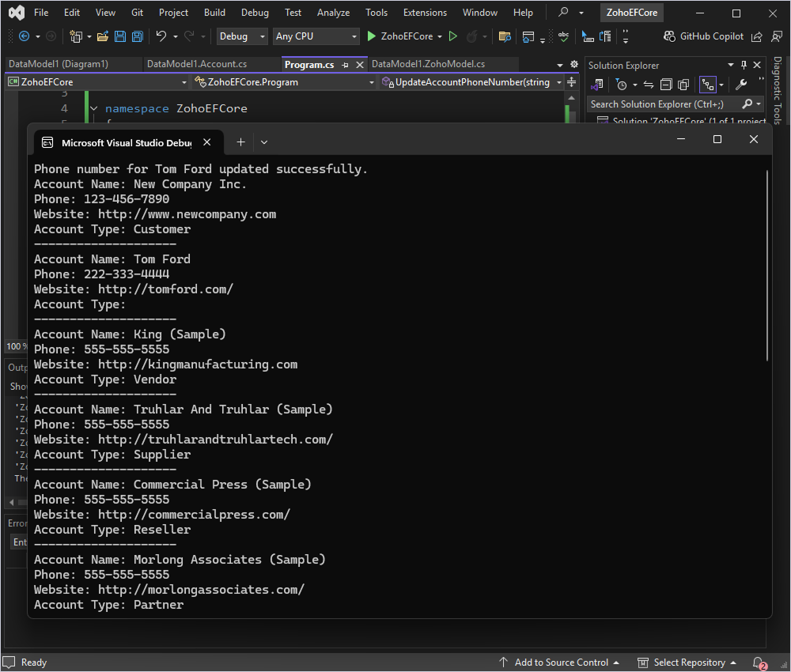Open the console new tab dropdown chevron
This screenshot has width=791, height=672.
(264, 142)
